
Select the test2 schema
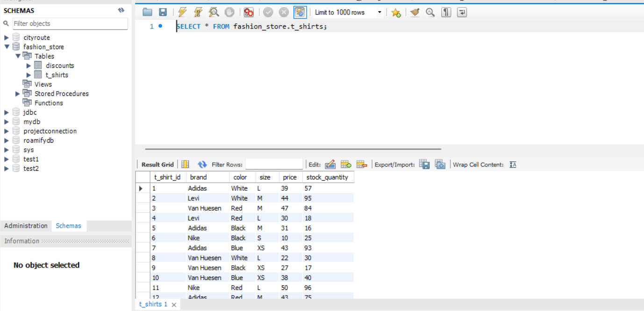click(x=31, y=168)
